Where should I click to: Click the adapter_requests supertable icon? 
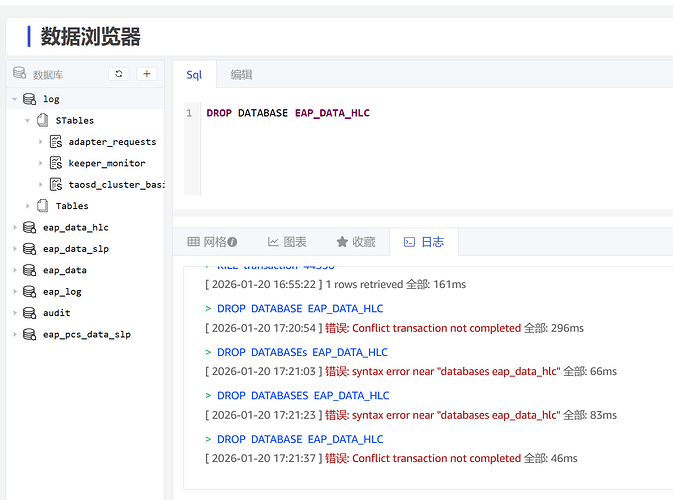coord(57,142)
